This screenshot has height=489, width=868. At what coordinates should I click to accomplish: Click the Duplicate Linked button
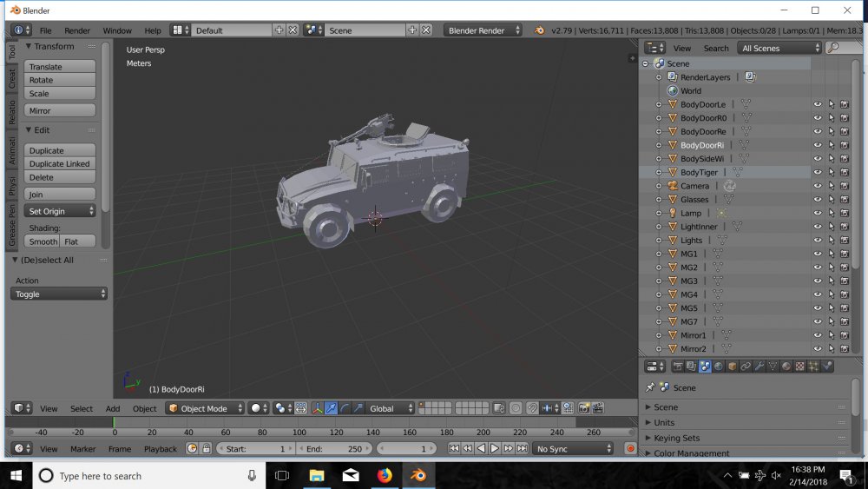[60, 164]
